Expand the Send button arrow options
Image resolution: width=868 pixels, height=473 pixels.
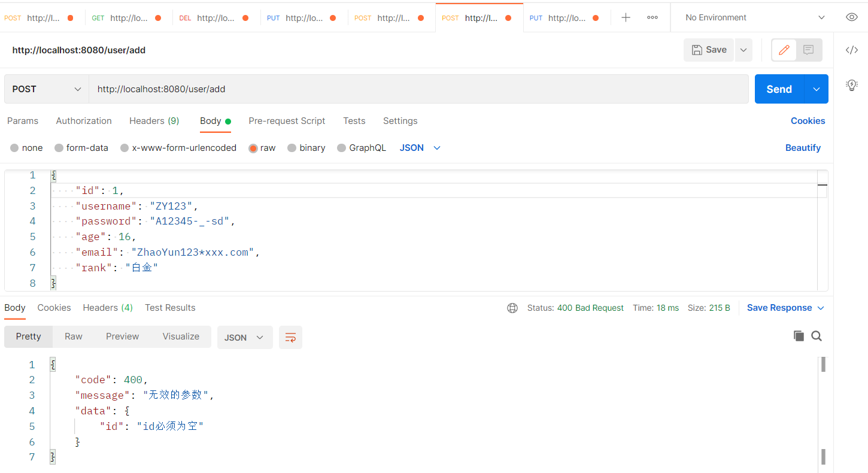(817, 89)
